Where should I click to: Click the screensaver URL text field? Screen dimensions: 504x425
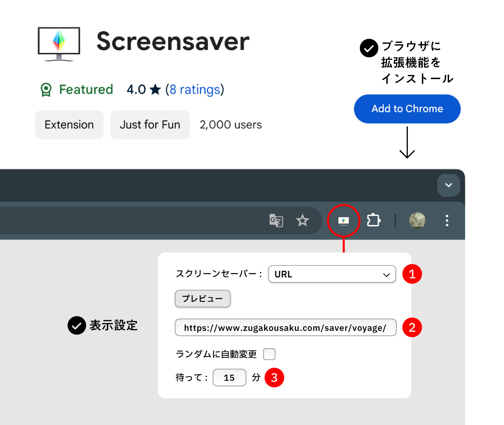(x=285, y=327)
